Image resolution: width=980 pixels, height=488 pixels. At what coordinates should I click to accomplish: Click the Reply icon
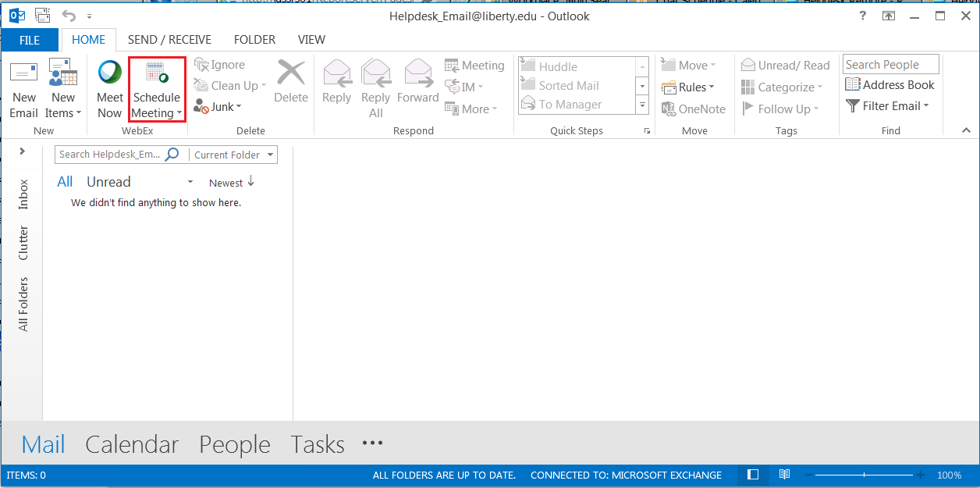pyautogui.click(x=336, y=72)
